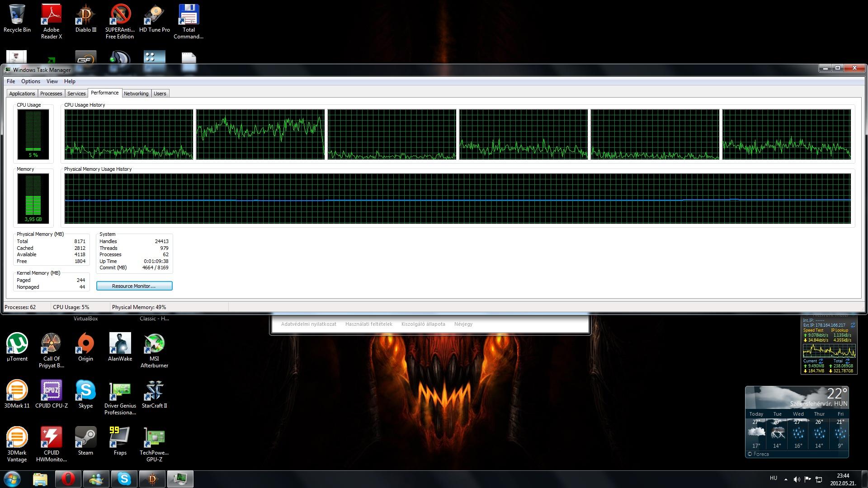
Task: Click Használati feltételek link
Action: pos(369,324)
